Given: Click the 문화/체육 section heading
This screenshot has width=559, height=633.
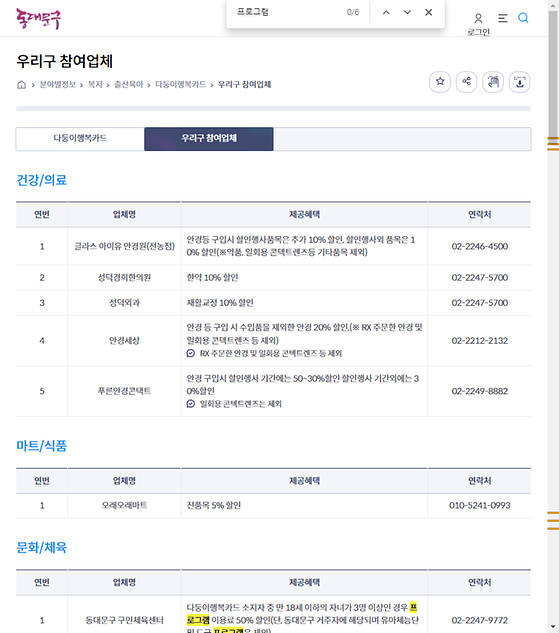Looking at the screenshot, I should (42, 548).
